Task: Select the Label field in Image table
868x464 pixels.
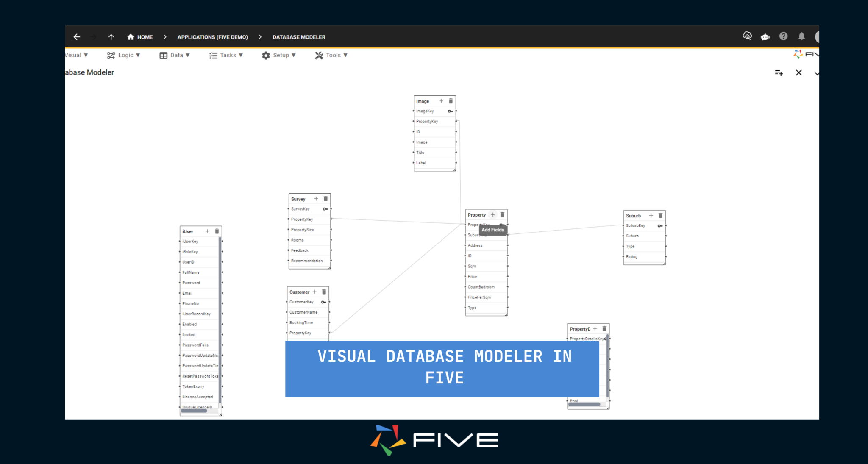Action: pos(435,163)
